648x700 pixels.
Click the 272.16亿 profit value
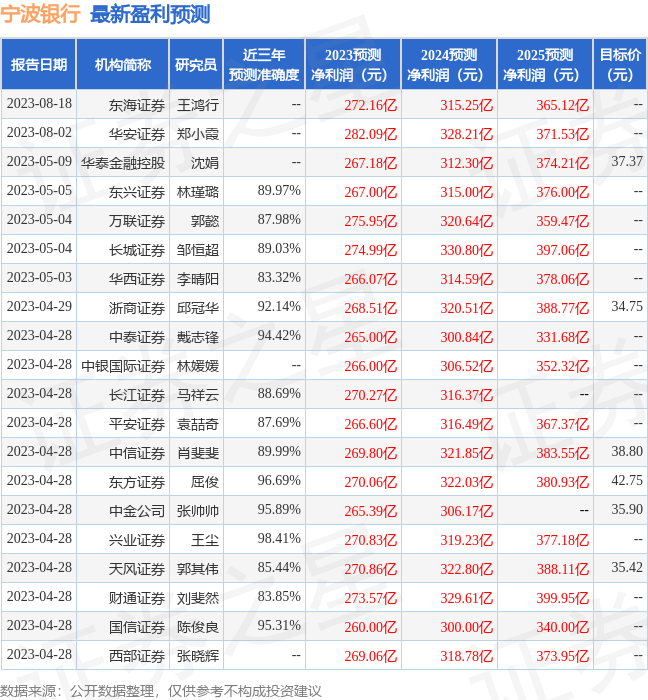coord(370,105)
